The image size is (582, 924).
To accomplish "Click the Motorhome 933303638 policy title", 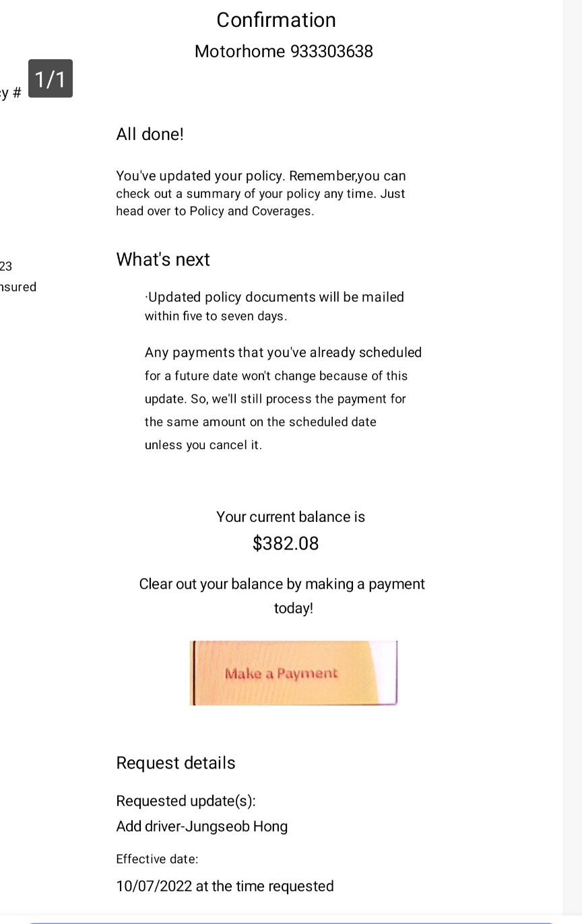I will pos(284,51).
